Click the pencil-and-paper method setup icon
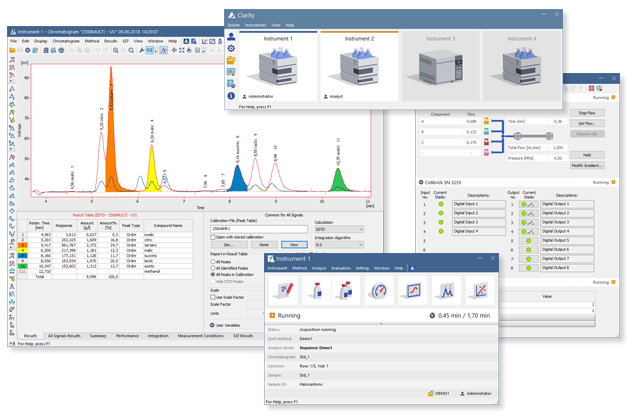Viewport: 633px width, 418px height. [287, 292]
